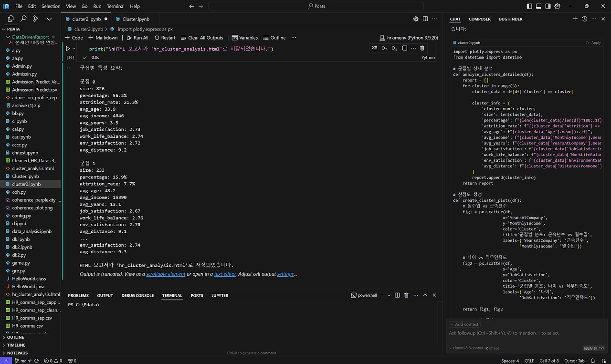Restart the notebook kernel

click(x=164, y=38)
